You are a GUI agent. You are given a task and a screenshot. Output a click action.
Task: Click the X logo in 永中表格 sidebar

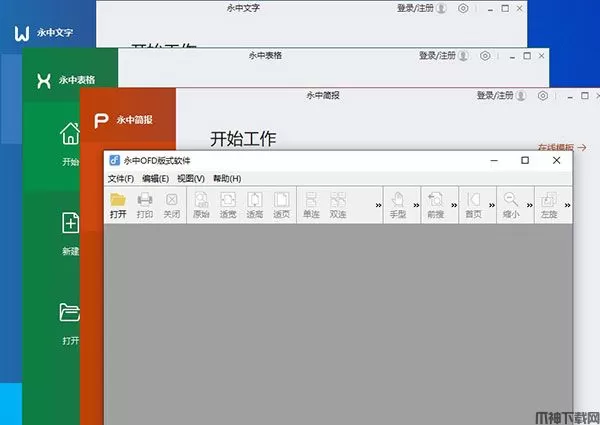pos(44,81)
